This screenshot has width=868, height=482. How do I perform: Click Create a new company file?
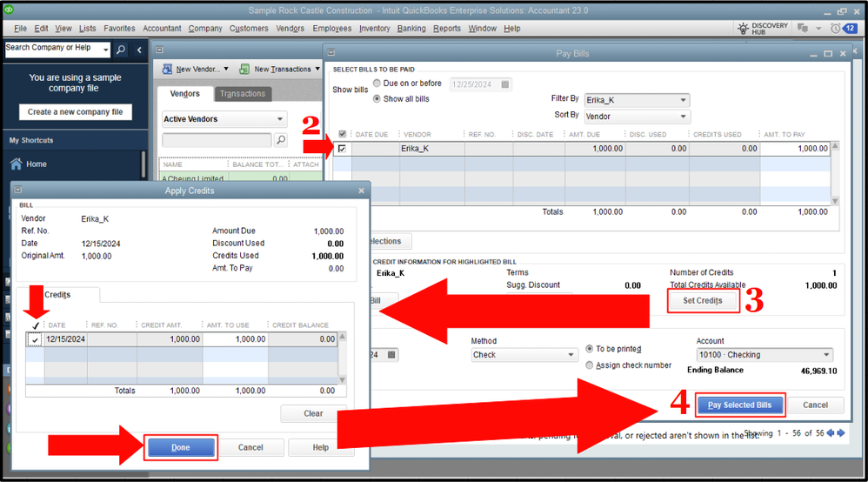pyautogui.click(x=76, y=112)
